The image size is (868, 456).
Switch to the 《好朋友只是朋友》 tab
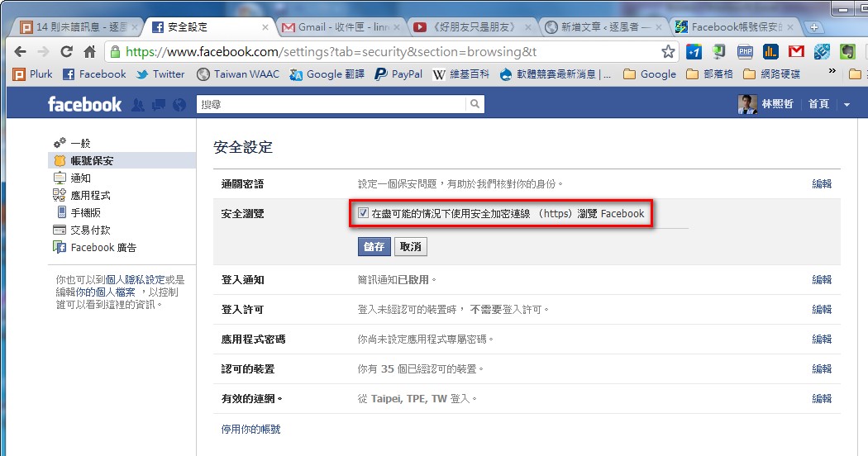[470, 27]
